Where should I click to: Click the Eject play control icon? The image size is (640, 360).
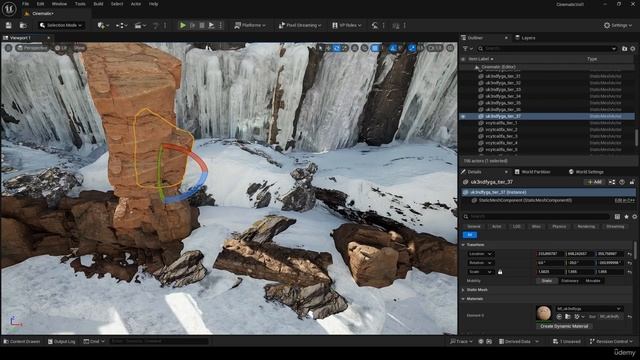point(211,25)
